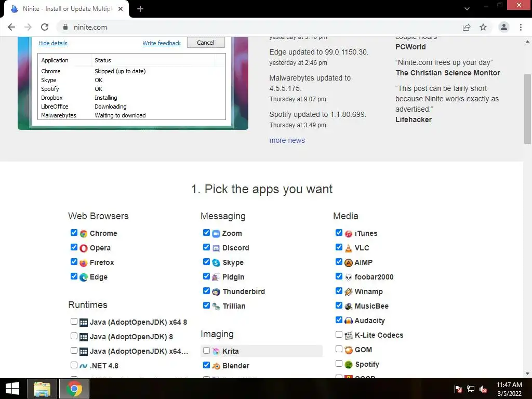Click the Blender app icon
The image size is (532, 399).
pyautogui.click(x=216, y=366)
